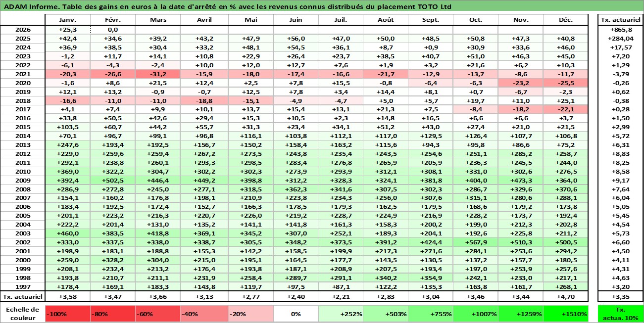Click the 2026 Févr. cell 0,0
The image size is (644, 323).
point(112,30)
